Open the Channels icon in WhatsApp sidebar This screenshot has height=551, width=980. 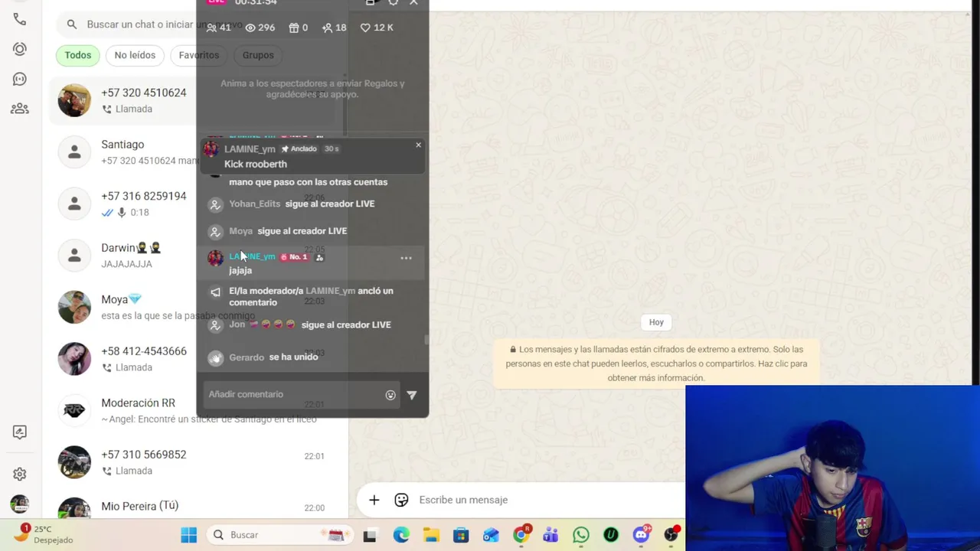(x=20, y=79)
